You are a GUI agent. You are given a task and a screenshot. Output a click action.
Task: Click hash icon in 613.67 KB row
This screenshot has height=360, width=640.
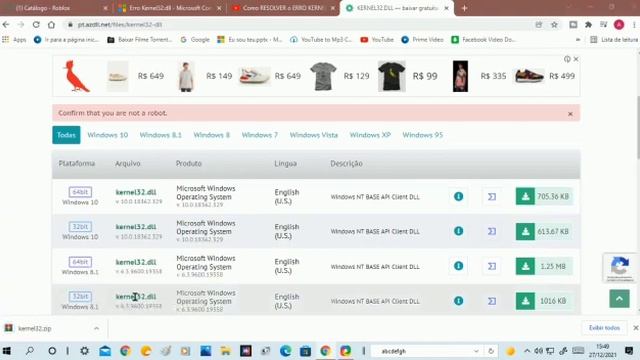[492, 231]
